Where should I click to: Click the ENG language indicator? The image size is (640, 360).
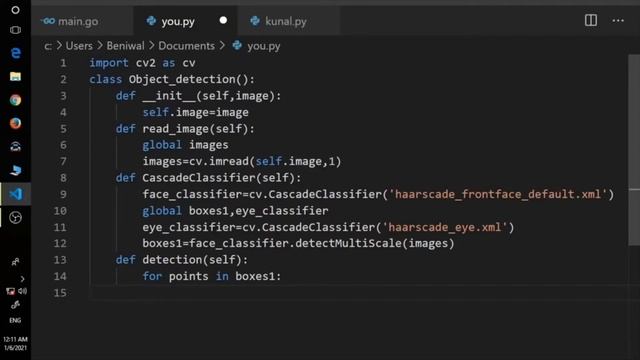(15, 320)
